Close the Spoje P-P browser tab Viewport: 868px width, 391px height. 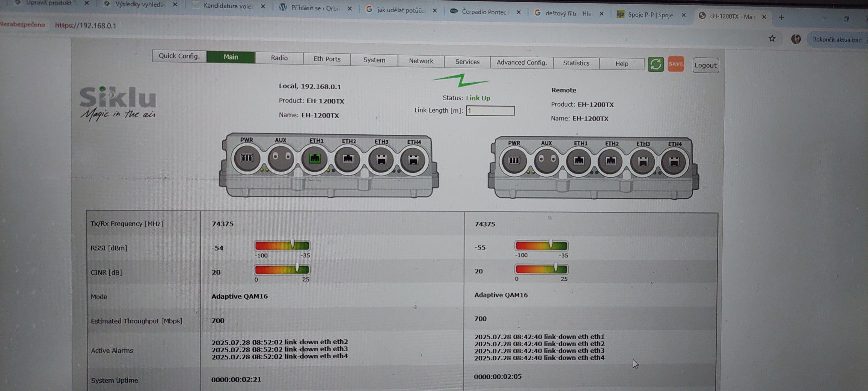[684, 15]
